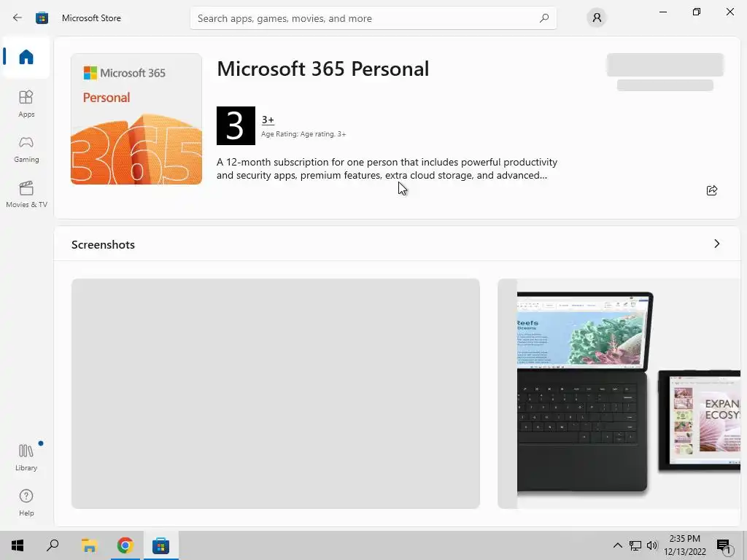Launch File Explorer from taskbar

tap(89, 545)
